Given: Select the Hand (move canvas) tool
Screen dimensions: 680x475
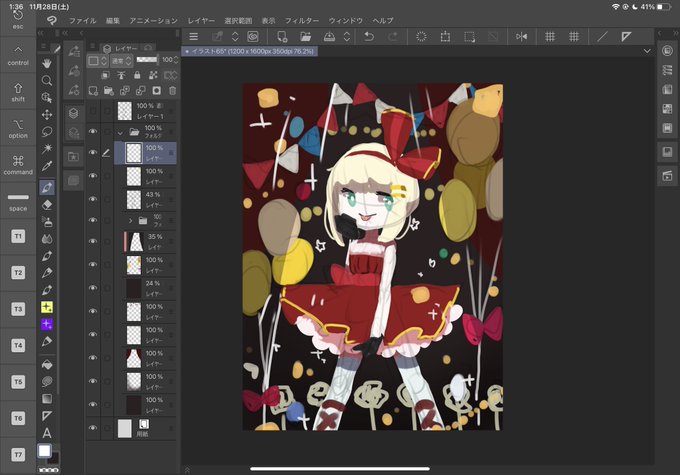Looking at the screenshot, I should (x=47, y=63).
